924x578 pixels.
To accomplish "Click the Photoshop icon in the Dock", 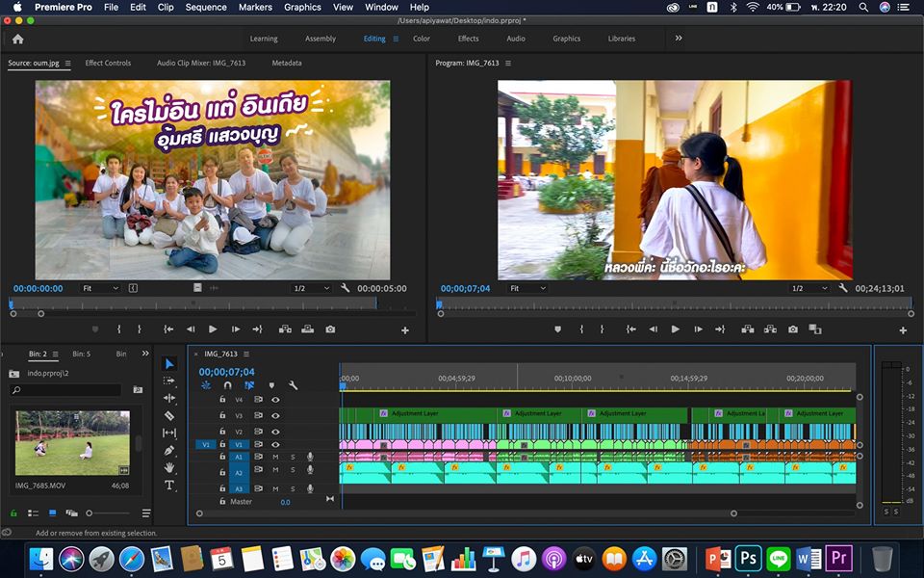I will [749, 558].
